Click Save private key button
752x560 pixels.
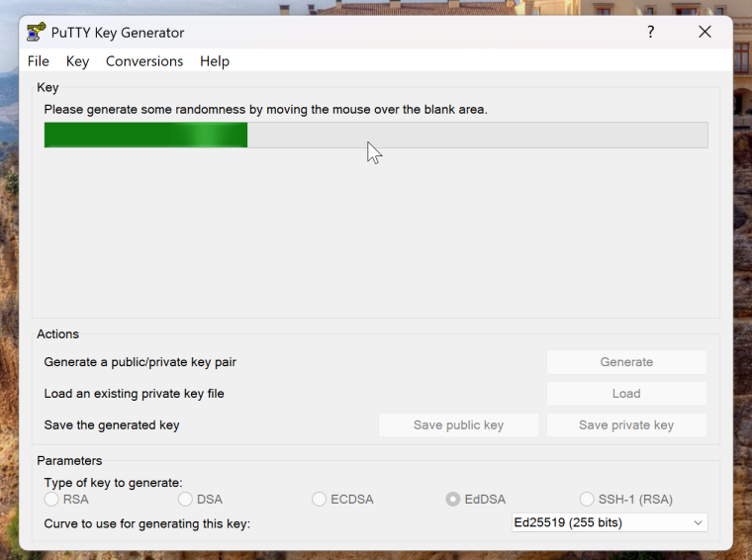pyautogui.click(x=626, y=425)
